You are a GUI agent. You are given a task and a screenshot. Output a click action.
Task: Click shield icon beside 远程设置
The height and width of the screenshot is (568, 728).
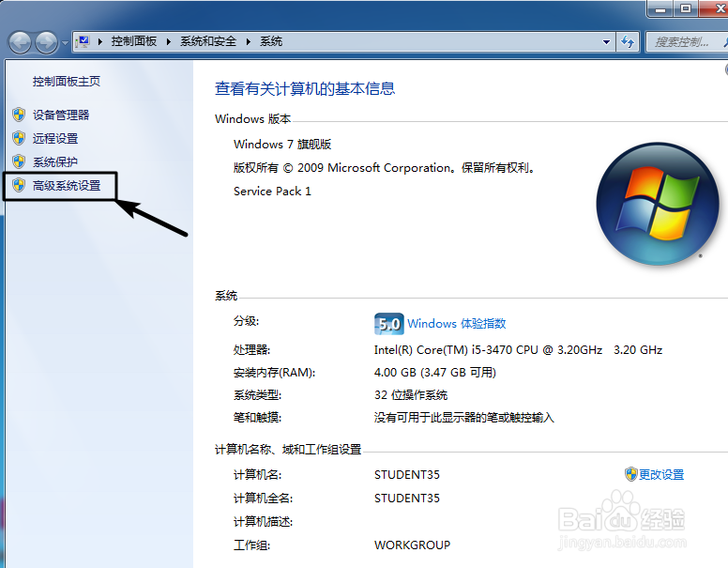(x=19, y=138)
